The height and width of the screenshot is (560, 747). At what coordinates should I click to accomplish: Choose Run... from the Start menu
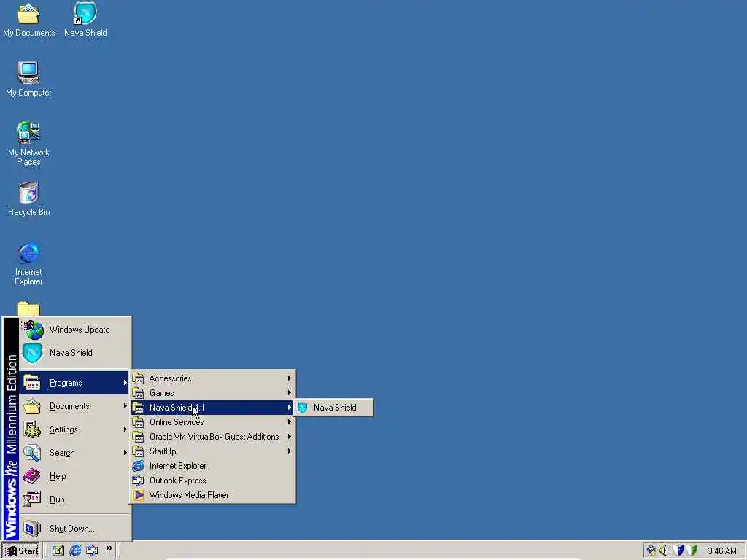tap(75, 499)
